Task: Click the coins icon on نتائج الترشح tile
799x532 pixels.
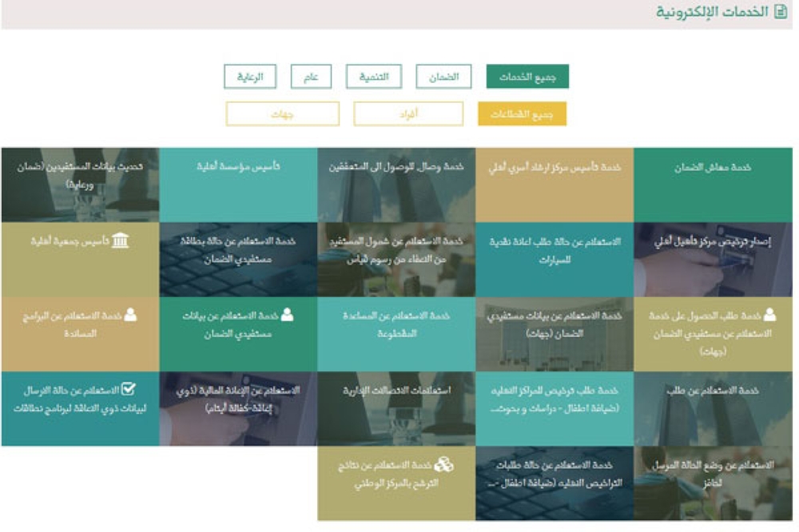Action: (x=444, y=464)
